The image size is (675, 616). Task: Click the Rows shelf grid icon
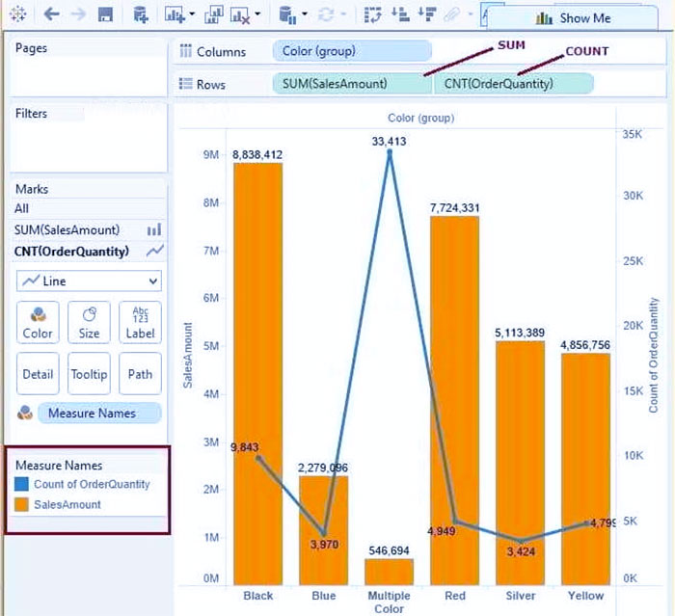185,83
